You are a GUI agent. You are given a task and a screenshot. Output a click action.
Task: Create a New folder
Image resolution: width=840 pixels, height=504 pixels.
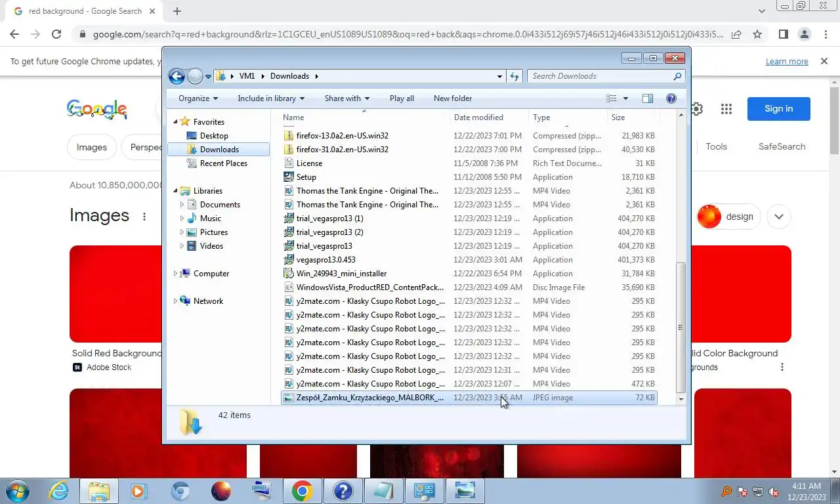(x=453, y=98)
